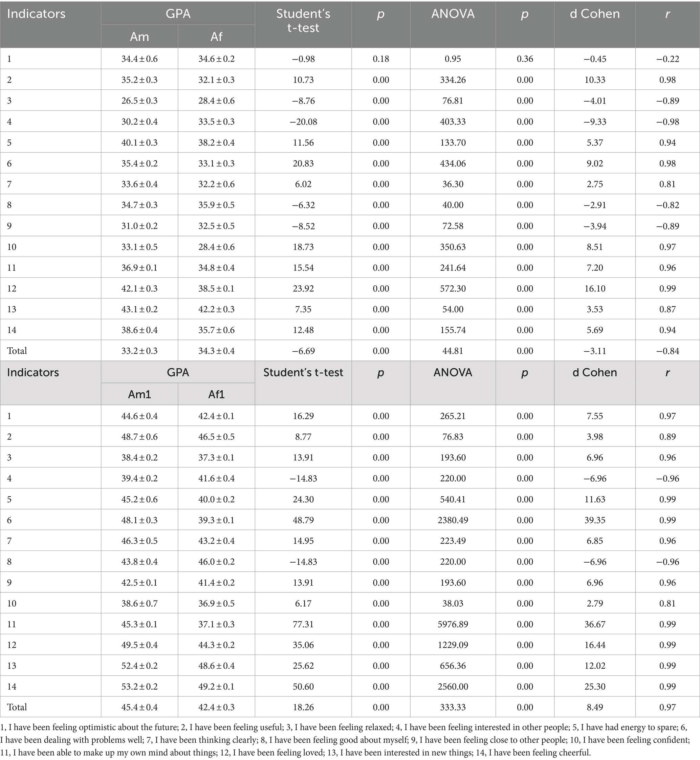Select the r value −0.84
700x760 pixels.
pos(668,351)
